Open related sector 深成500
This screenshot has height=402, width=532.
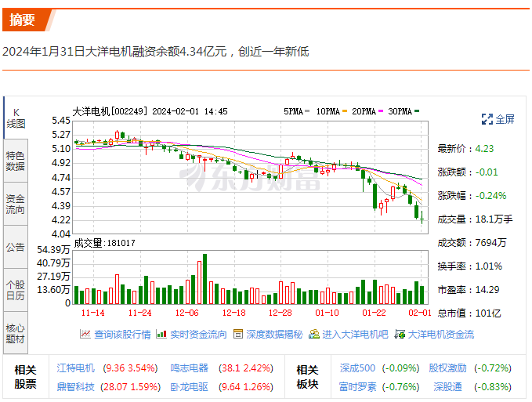pyautogui.click(x=357, y=368)
